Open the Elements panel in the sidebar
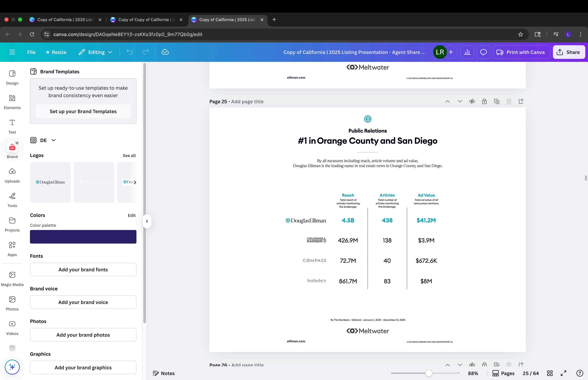 pos(12,102)
